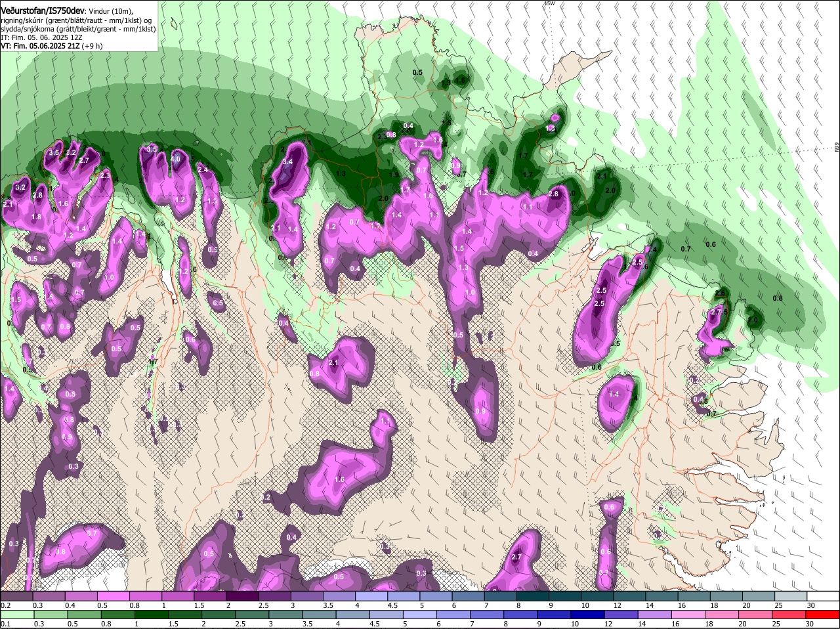
Task: Click the grey-purple snow-scale swatch between 0.2 and 0.3
Action: [x=16, y=596]
